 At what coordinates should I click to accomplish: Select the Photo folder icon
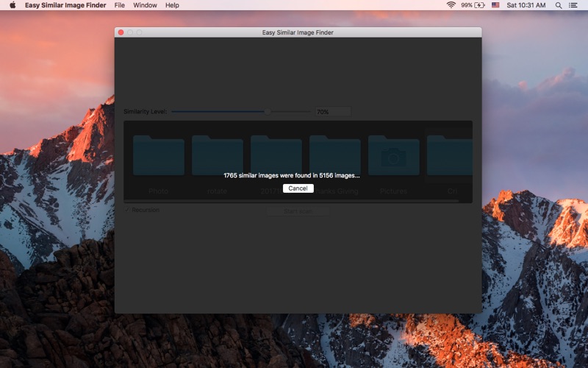(x=159, y=155)
